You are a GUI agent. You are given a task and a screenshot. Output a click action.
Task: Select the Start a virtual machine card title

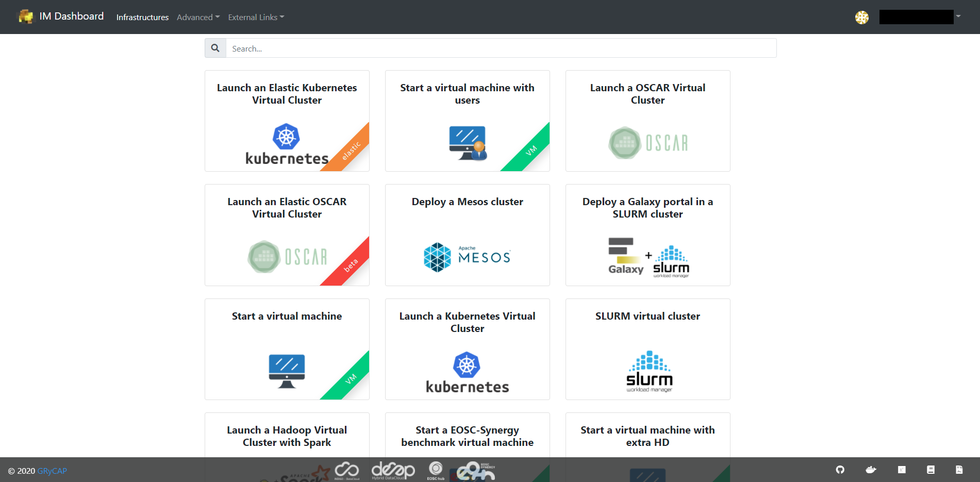pyautogui.click(x=287, y=316)
